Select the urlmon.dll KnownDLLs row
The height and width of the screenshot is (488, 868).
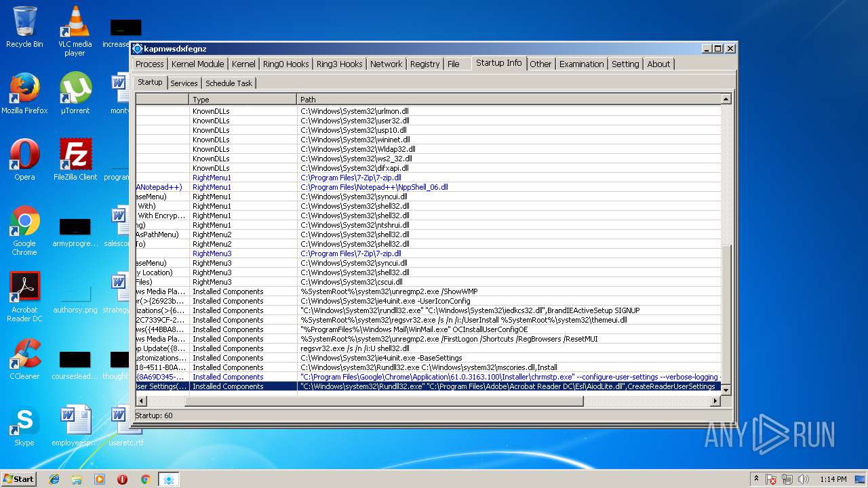coord(428,110)
